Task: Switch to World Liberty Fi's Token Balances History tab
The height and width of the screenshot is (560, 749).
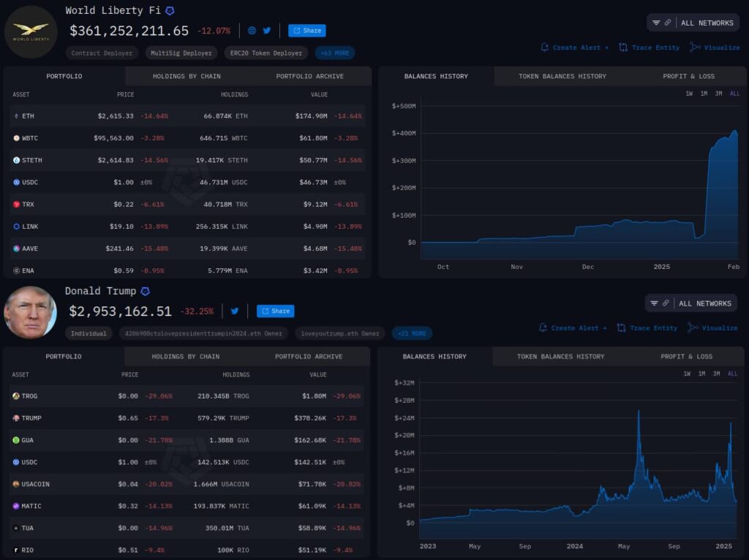Action: click(x=562, y=76)
